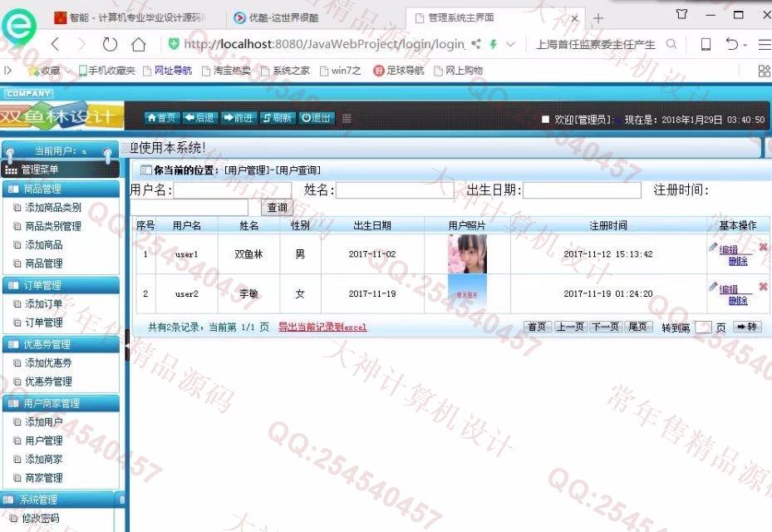Screen dimensions: 772x532
Task: Click the 出生日期 input field
Action: point(582,190)
